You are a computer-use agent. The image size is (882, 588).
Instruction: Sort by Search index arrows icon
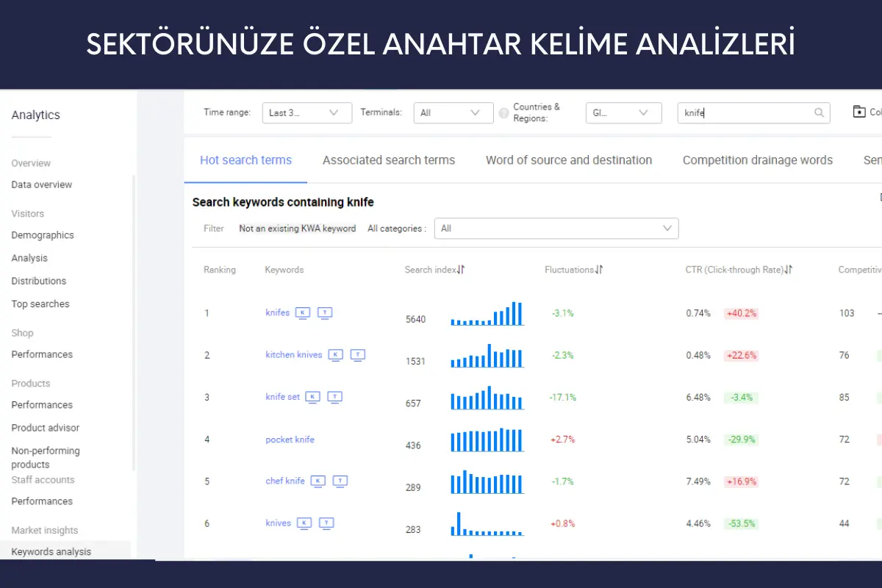(x=461, y=270)
